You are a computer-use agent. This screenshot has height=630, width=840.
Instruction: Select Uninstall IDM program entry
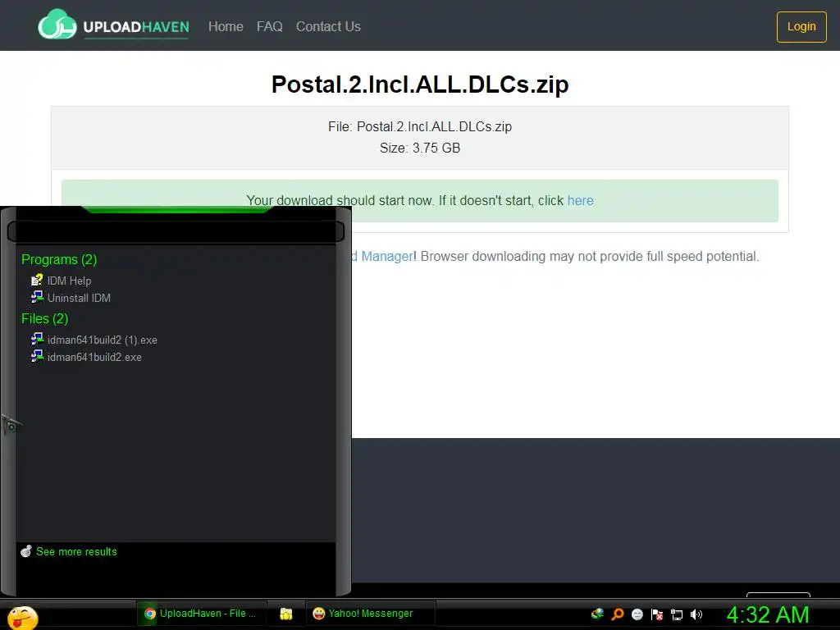(x=79, y=298)
